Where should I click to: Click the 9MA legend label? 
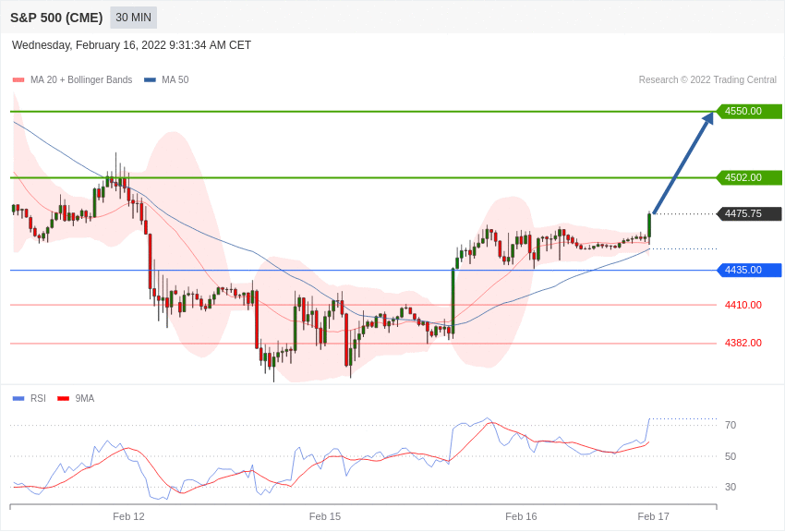coord(85,398)
